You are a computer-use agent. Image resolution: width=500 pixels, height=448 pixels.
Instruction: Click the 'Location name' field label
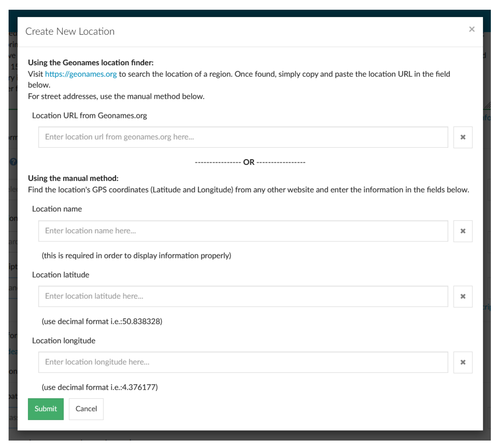click(x=57, y=209)
